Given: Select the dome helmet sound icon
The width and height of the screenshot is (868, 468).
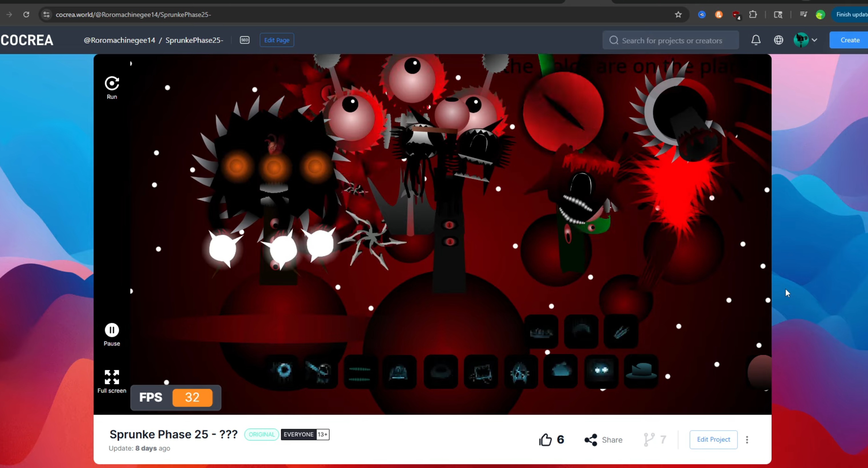Looking at the screenshot, I should 399,372.
